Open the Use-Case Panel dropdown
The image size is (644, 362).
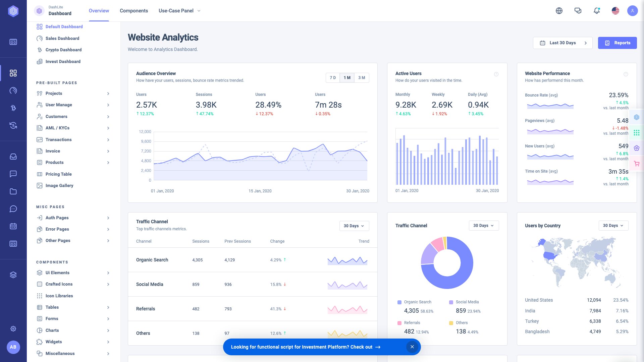tap(179, 11)
